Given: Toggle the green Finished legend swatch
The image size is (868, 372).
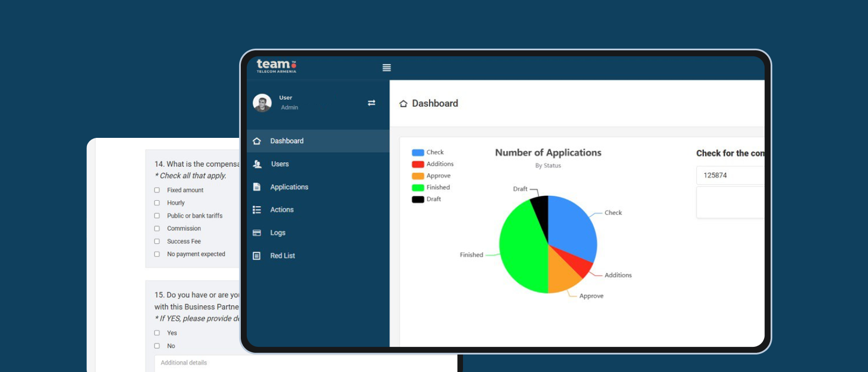Looking at the screenshot, I should 418,188.
